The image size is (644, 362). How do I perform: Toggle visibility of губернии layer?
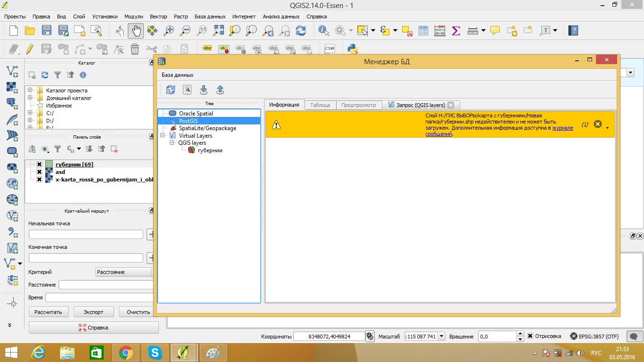coord(39,165)
